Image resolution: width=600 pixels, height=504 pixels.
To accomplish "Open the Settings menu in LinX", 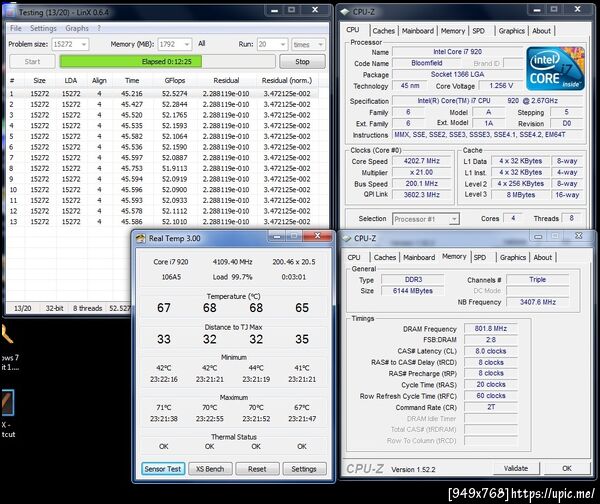I will click(43, 28).
